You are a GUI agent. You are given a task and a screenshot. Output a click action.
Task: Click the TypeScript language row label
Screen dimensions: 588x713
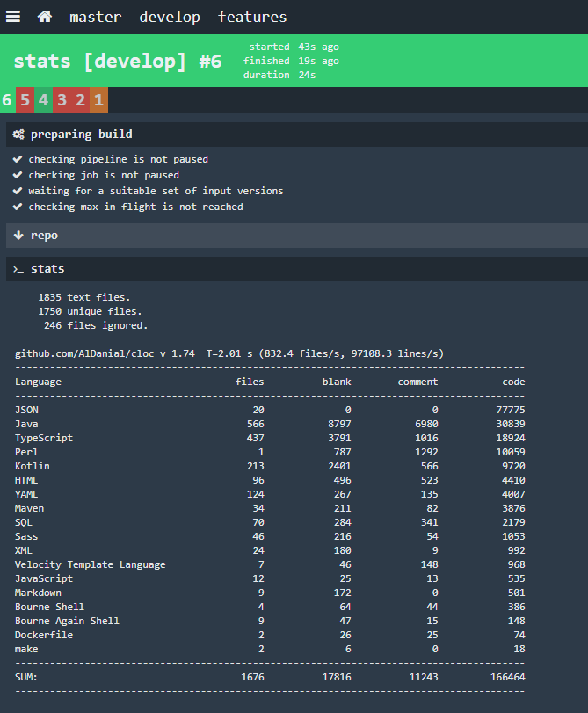[x=44, y=439]
